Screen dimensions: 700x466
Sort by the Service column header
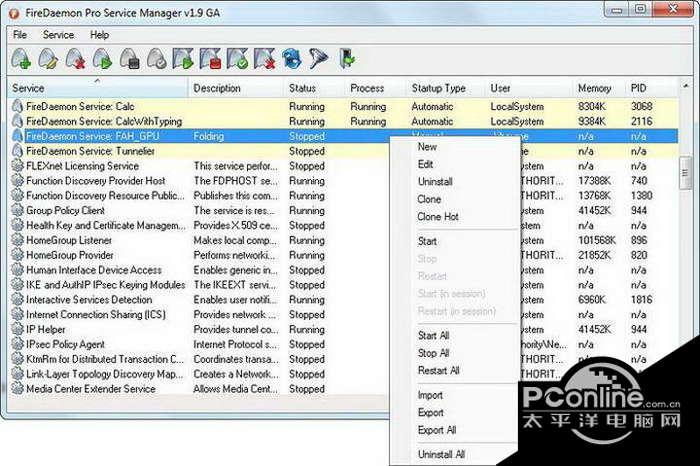coord(98,88)
